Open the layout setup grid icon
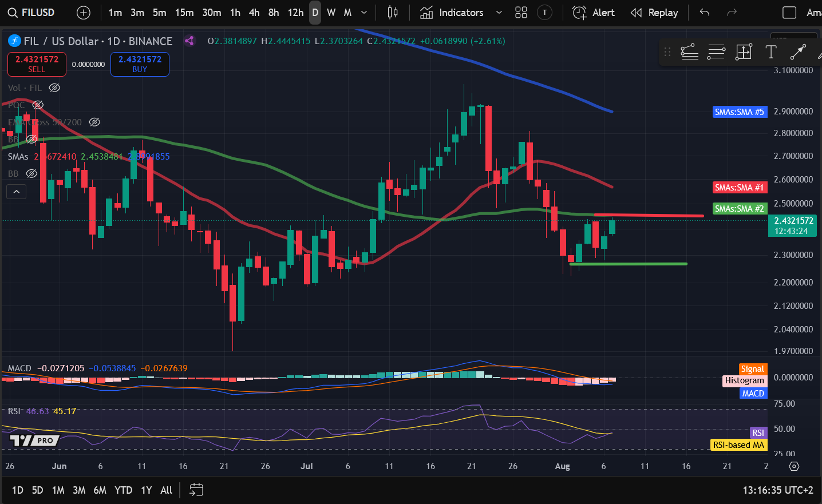822x504 pixels. coord(521,13)
